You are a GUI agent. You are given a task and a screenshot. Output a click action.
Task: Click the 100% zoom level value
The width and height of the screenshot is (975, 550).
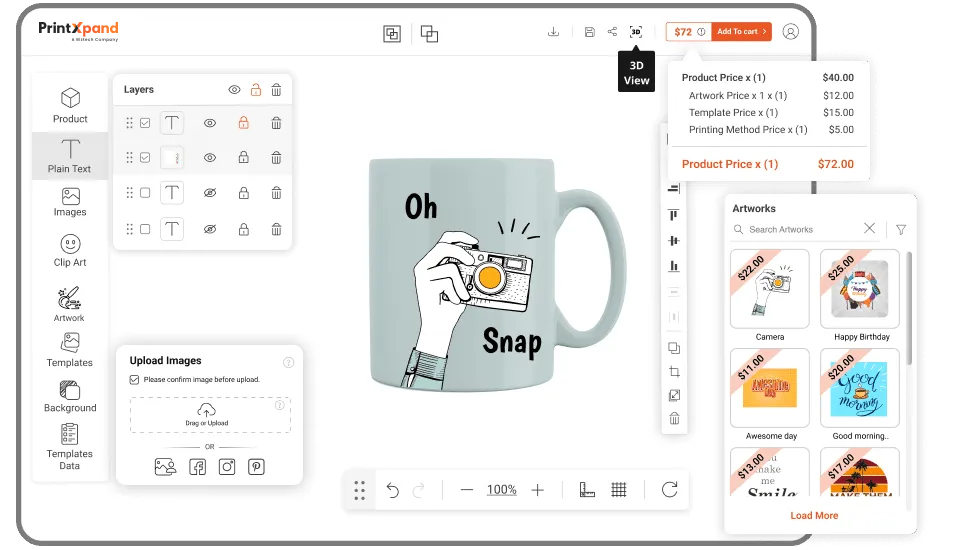pos(502,490)
